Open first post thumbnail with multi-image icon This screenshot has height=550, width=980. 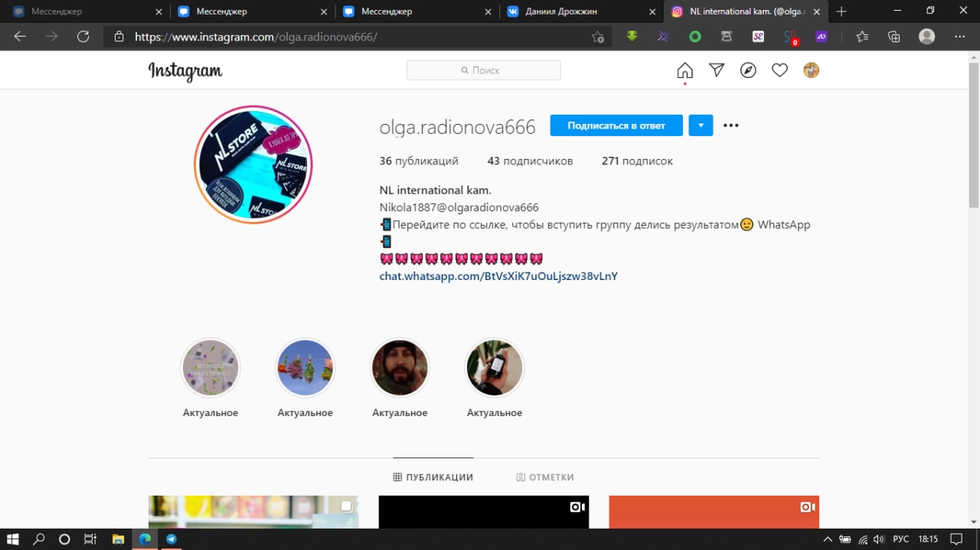click(253, 512)
